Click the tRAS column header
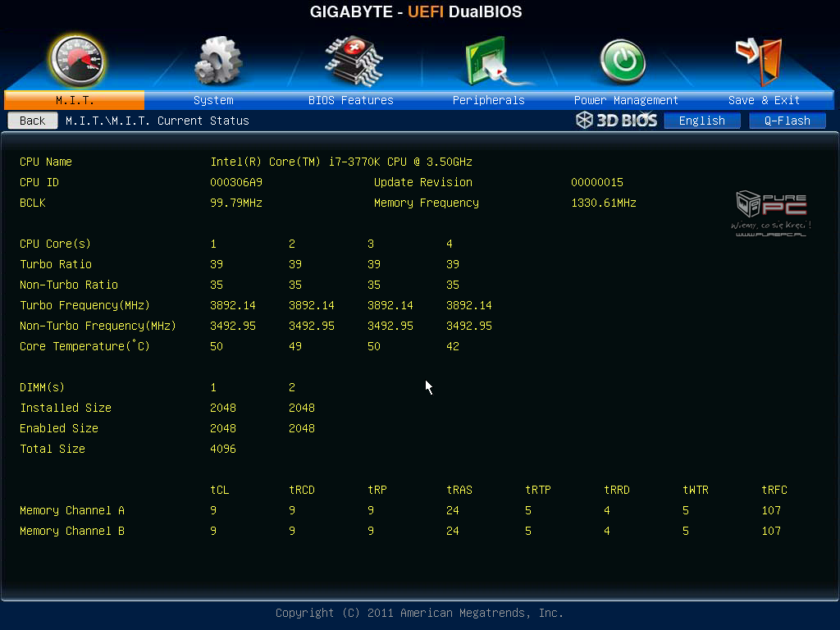This screenshot has height=630, width=840. 459,490
